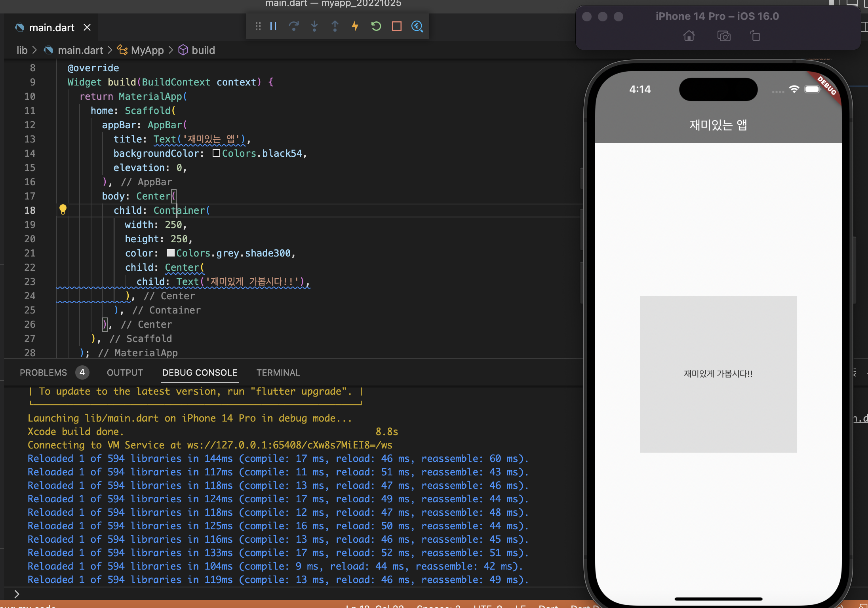Image resolution: width=868 pixels, height=608 pixels.
Task: Open the OUTPUT panel tab
Action: point(125,372)
